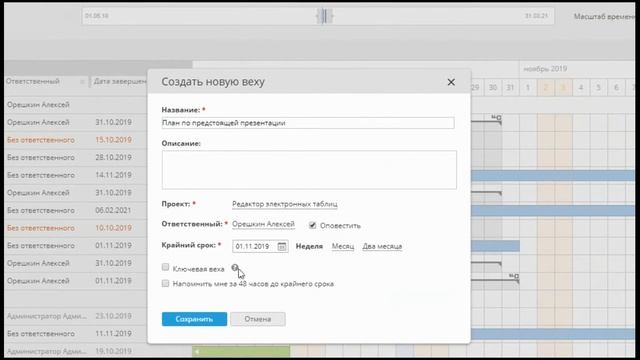
Task: Set deadline to Неделя
Action: [309, 246]
